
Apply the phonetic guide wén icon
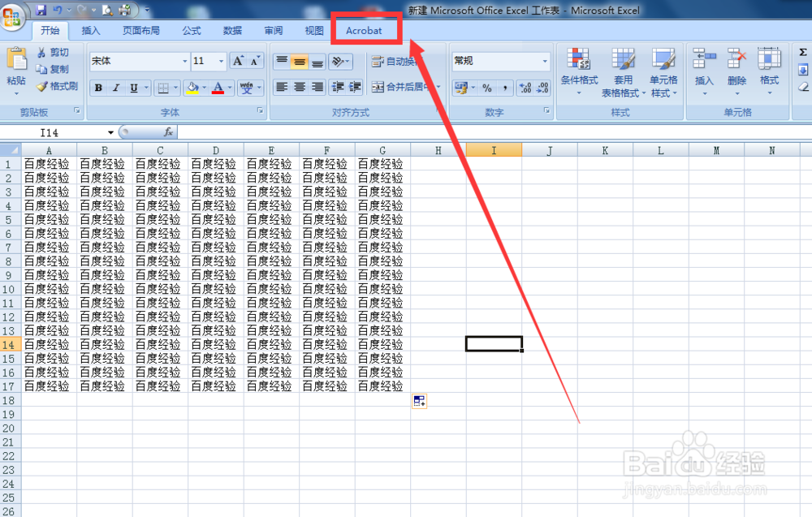pyautogui.click(x=247, y=88)
